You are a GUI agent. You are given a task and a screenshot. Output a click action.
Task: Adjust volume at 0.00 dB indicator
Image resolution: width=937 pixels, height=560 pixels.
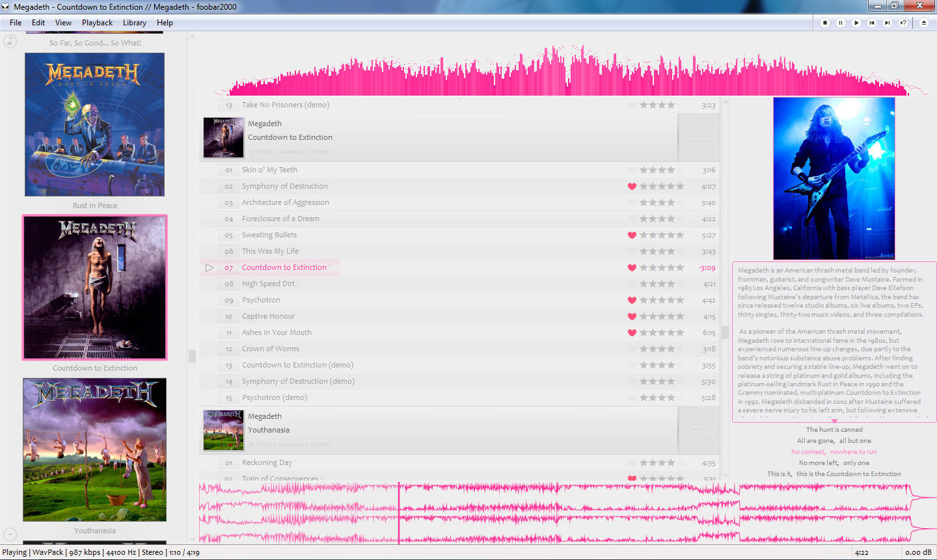(x=918, y=552)
